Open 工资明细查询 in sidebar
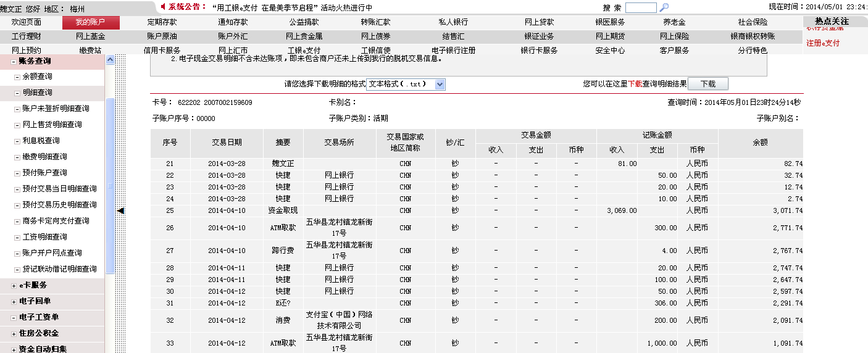 tap(44, 237)
